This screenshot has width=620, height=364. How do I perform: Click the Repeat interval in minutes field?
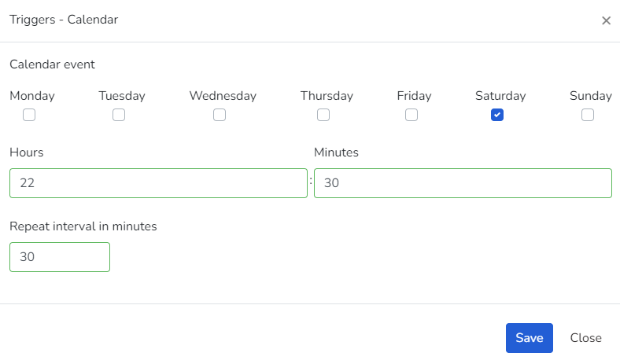(60, 257)
